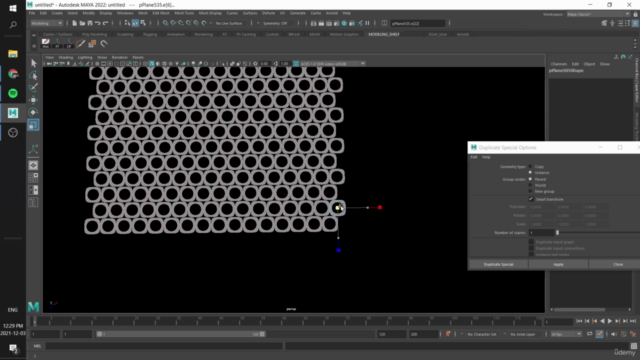Click the Duplicate Special button

point(498,264)
